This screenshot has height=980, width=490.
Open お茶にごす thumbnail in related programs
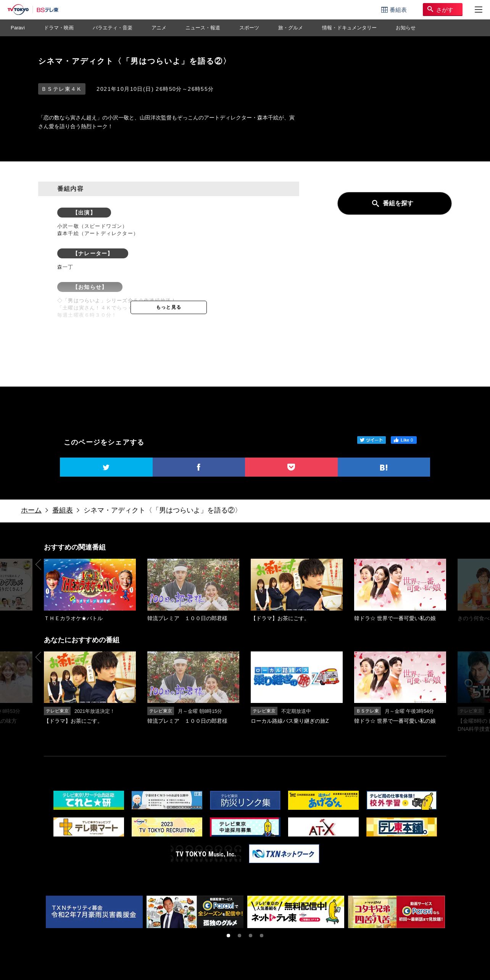point(297,585)
